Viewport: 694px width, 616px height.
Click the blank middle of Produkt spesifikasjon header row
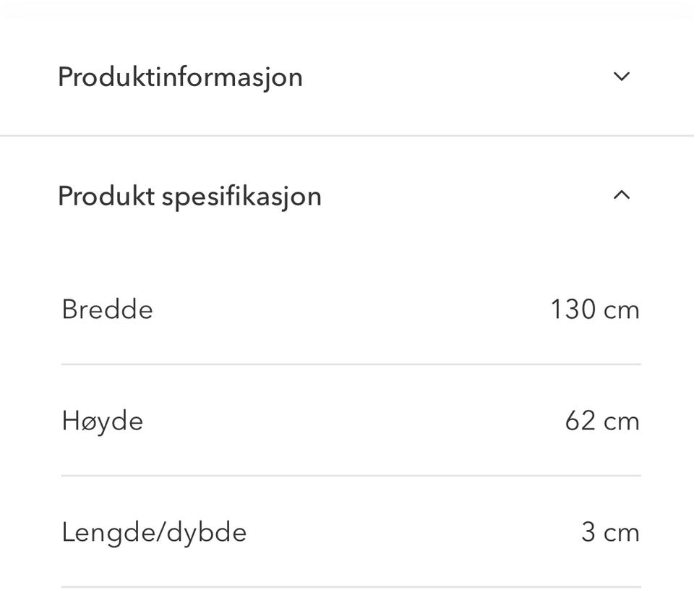click(463, 196)
